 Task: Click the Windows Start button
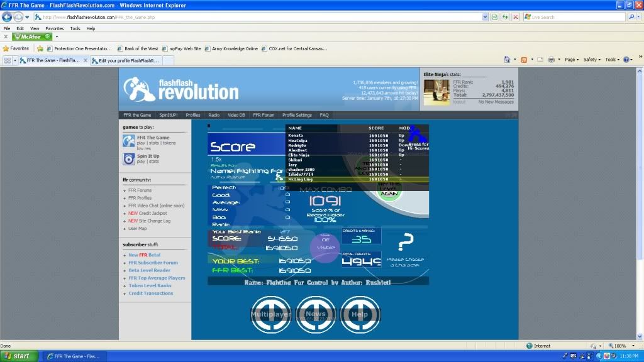pyautogui.click(x=17, y=356)
